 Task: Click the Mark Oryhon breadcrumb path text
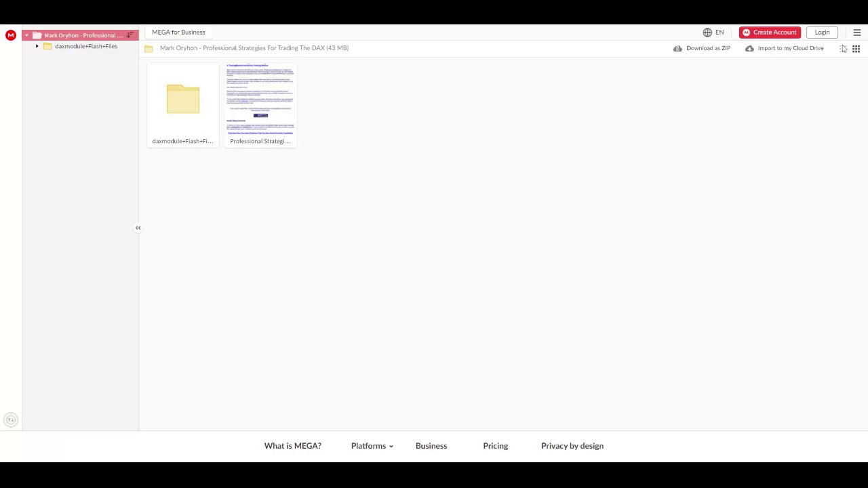coord(254,48)
